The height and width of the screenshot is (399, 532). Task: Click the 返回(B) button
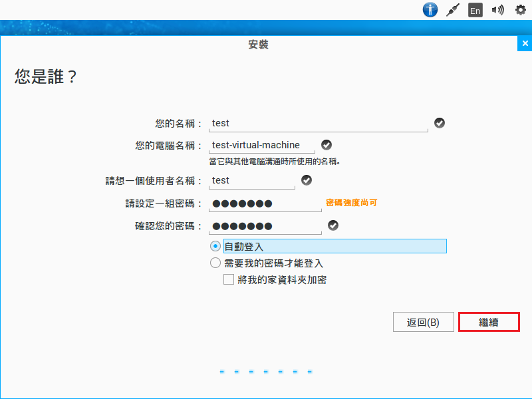[423, 322]
